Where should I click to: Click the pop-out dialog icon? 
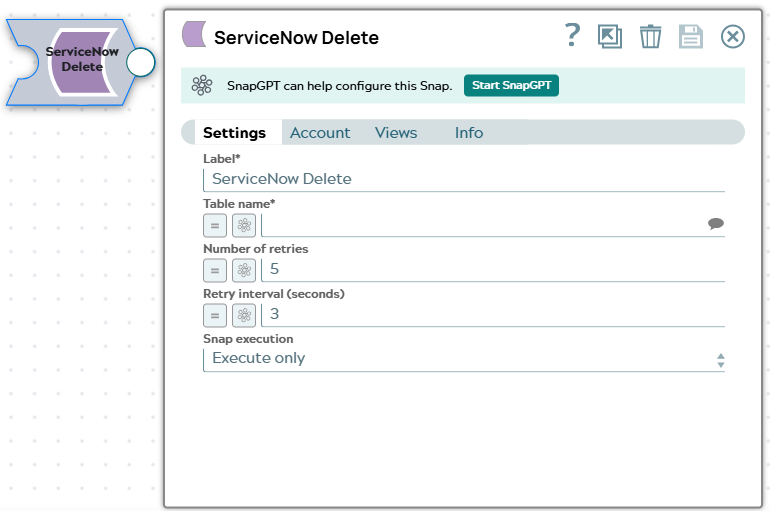[610, 36]
